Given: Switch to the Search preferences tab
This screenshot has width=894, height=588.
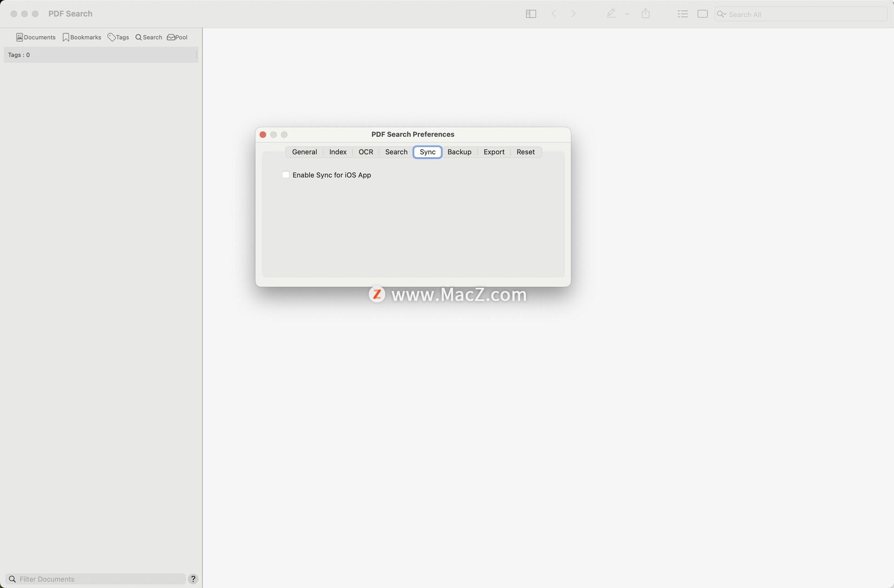Looking at the screenshot, I should click(396, 152).
